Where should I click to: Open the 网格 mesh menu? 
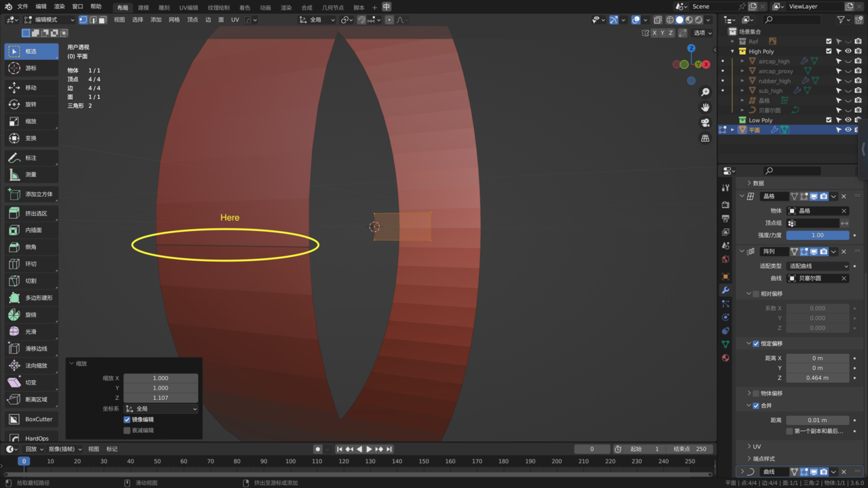point(174,20)
